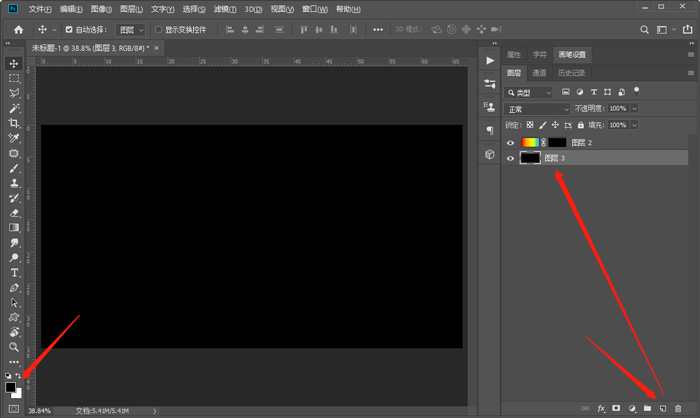Open the 历史记录 panel tab
This screenshot has height=418, width=700.
pyautogui.click(x=571, y=73)
